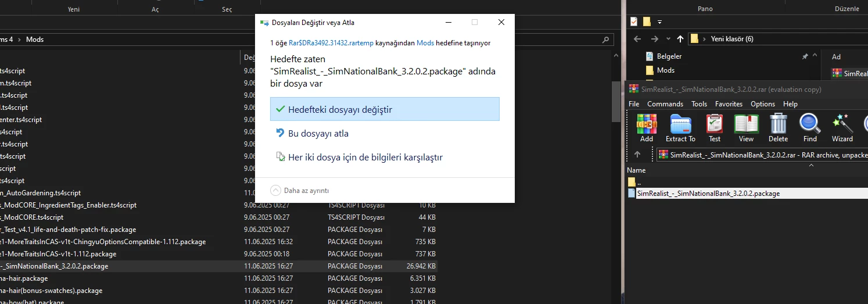Select the SimNationalBank_3.2.0.2.package row in Mods
The height and width of the screenshot is (304, 868).
pos(219,266)
